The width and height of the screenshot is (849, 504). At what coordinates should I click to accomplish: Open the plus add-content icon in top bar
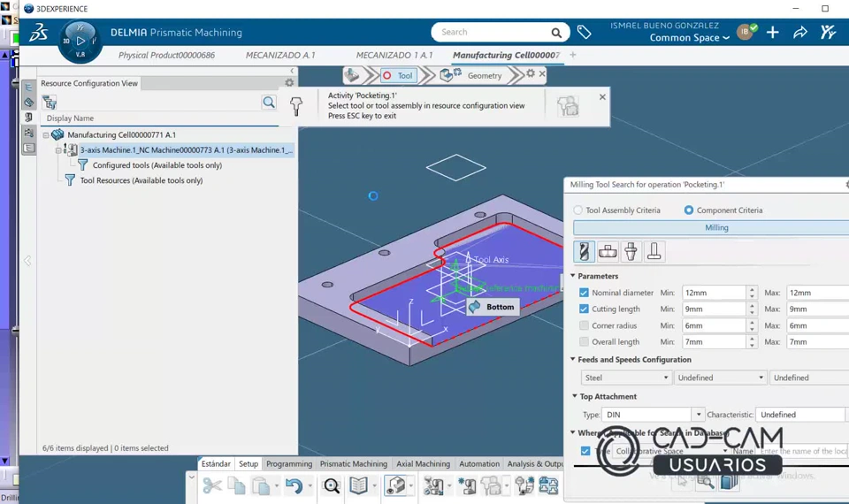(773, 33)
